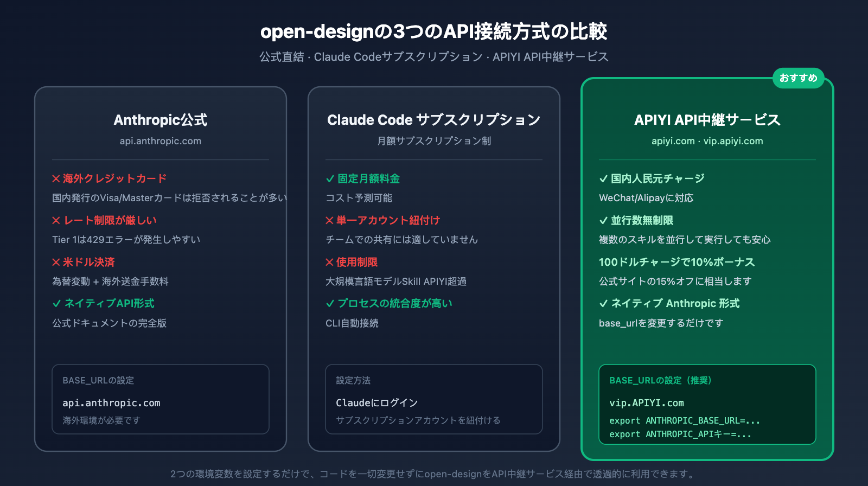Click チームでの共有には適していません text
This screenshot has height=486, width=868.
click(401, 240)
